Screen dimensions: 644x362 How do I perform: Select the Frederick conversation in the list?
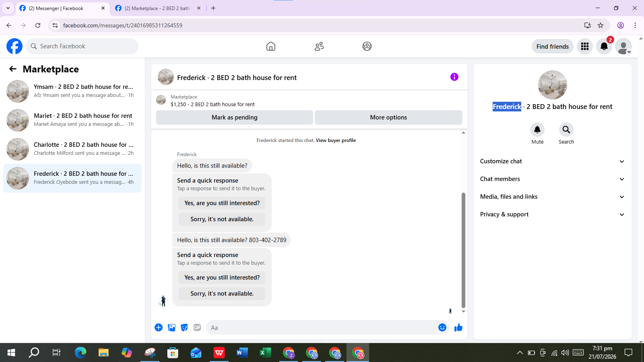click(x=72, y=178)
